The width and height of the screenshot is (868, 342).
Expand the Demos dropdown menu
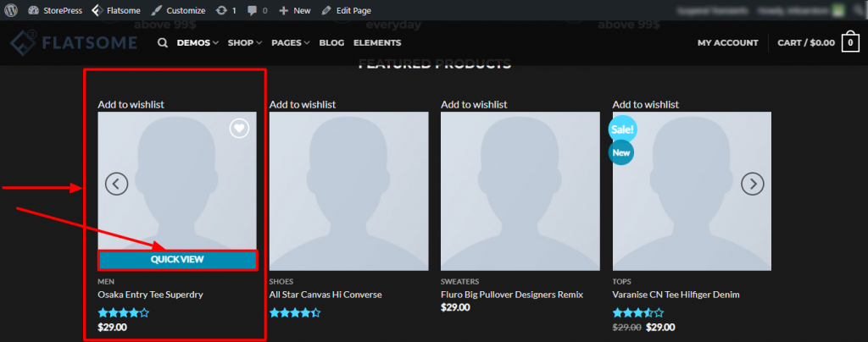point(198,42)
